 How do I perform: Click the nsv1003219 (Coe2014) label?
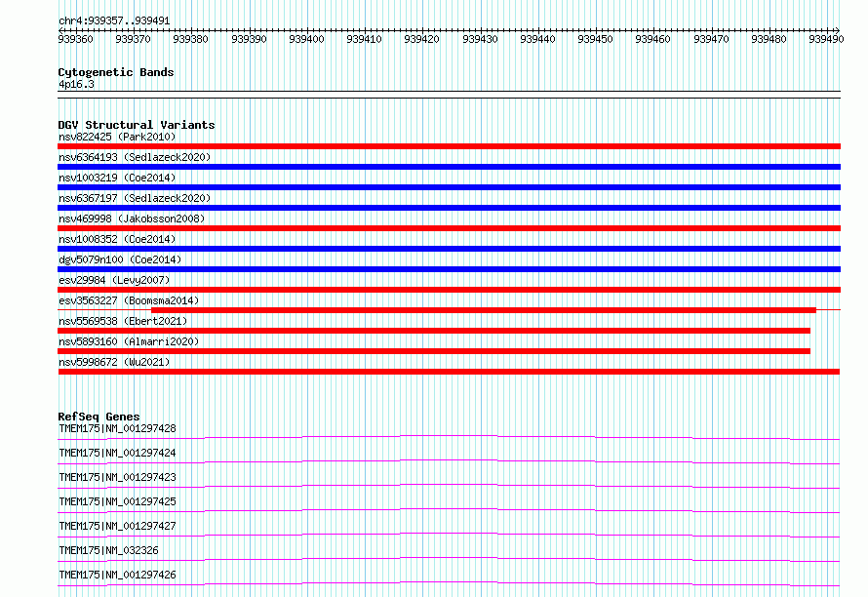click(117, 178)
